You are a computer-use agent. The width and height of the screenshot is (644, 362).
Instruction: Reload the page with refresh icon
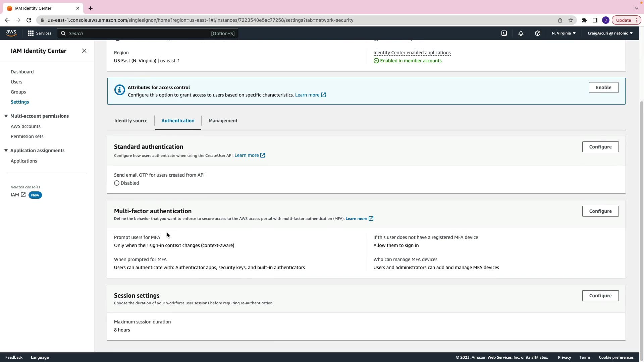click(29, 20)
